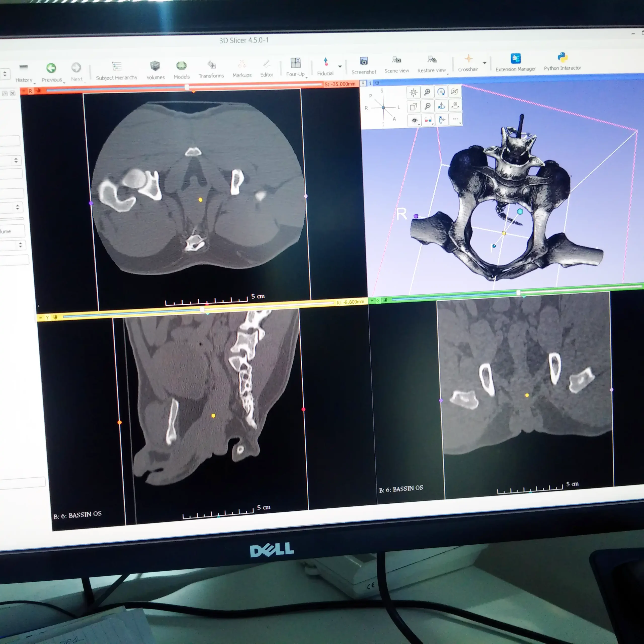This screenshot has height=644, width=644.
Task: Zoom in the 3D view
Action: click(x=427, y=92)
